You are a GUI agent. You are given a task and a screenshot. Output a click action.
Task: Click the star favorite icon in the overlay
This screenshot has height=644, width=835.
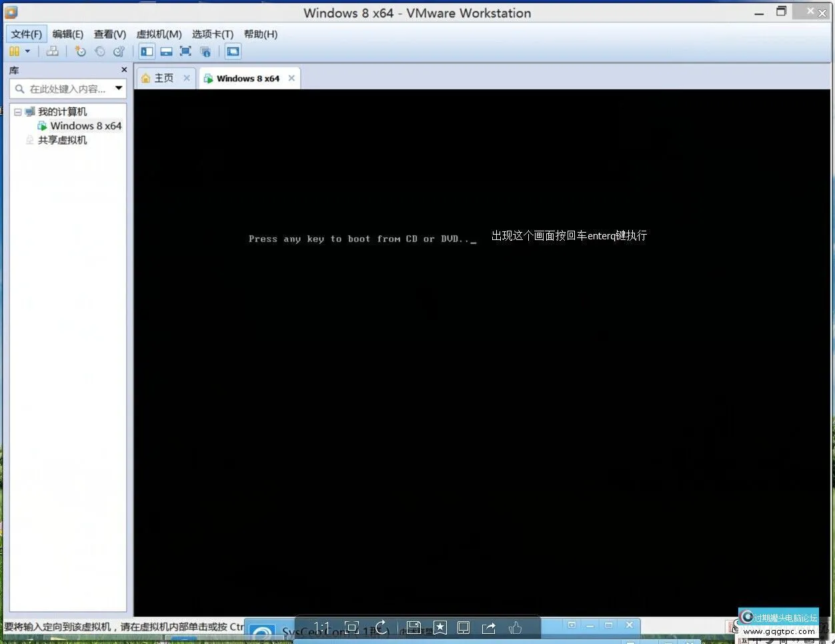coord(440,627)
